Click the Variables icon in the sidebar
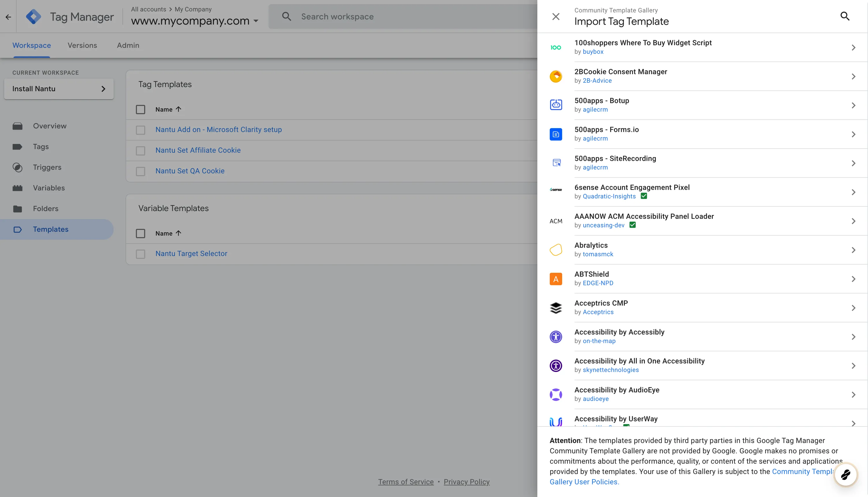 click(17, 188)
